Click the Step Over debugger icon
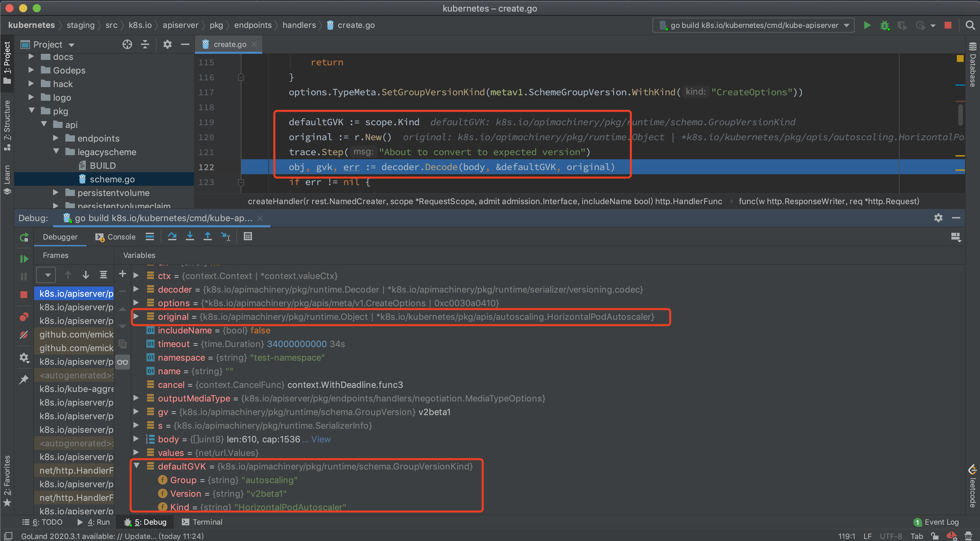 [x=172, y=236]
